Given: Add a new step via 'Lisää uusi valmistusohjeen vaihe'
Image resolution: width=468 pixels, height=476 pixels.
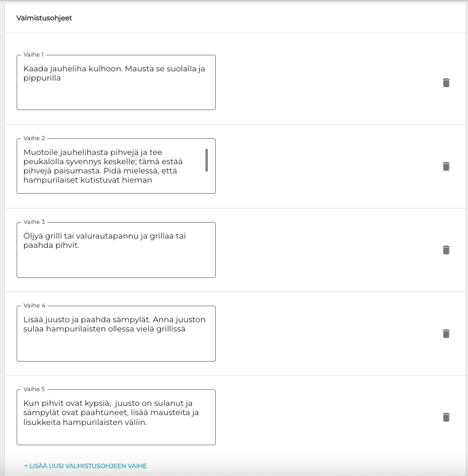Looking at the screenshot, I should [x=85, y=466].
